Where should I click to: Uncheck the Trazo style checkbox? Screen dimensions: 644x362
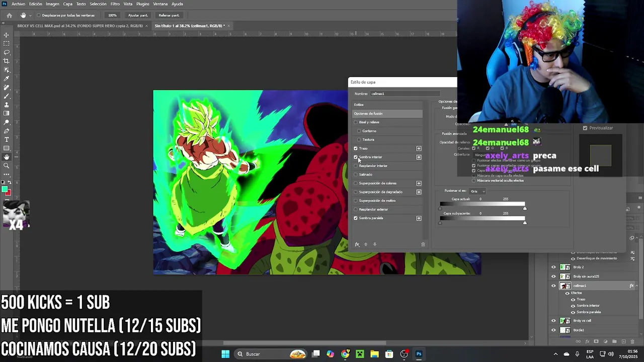(356, 148)
